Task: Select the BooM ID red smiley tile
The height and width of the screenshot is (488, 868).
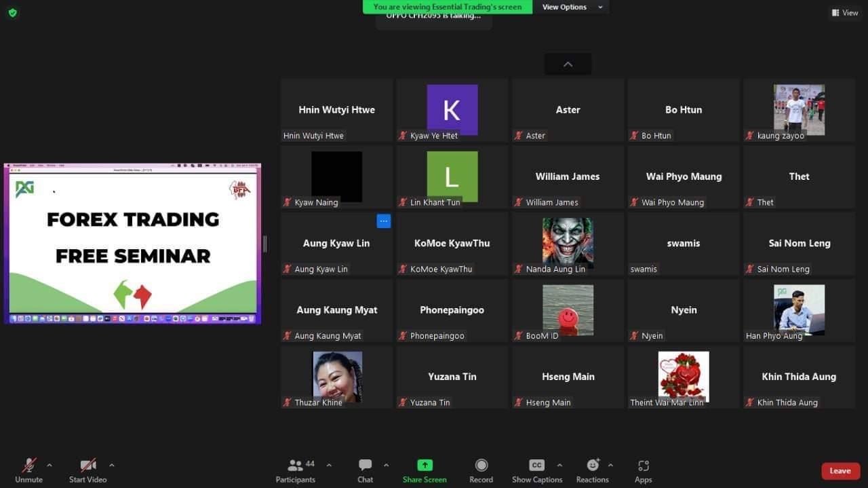Action: pyautogui.click(x=568, y=309)
